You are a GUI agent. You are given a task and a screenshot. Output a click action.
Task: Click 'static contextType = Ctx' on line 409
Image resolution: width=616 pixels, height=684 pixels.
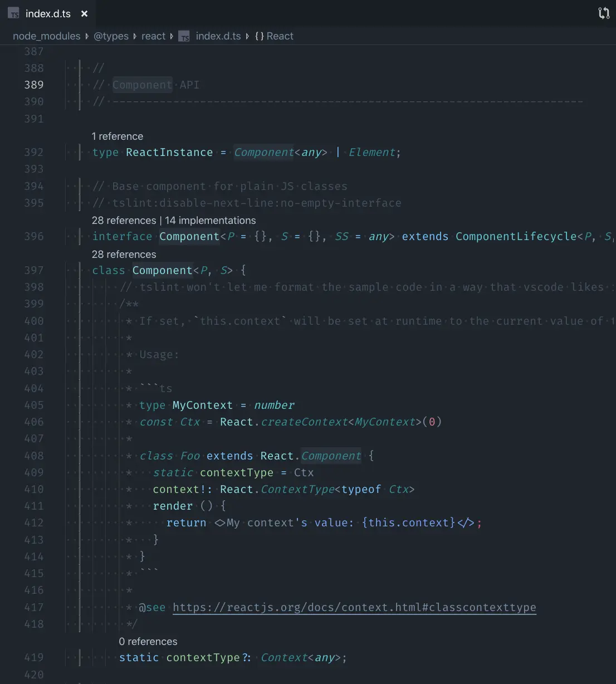[x=233, y=472]
